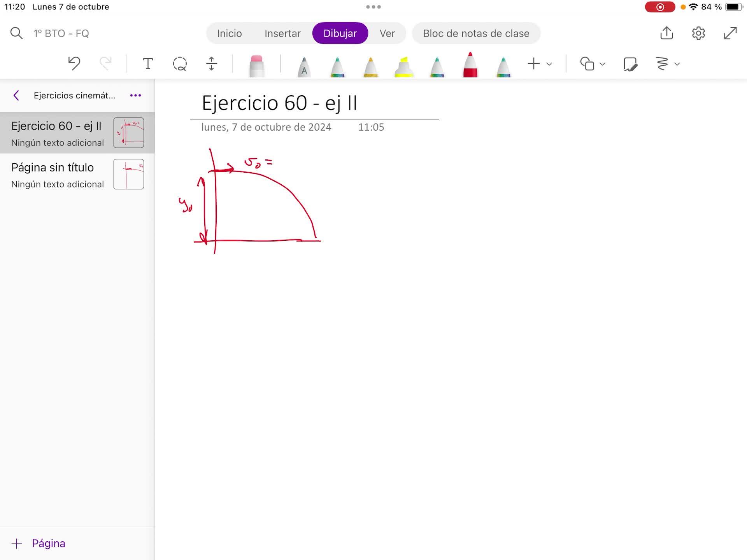Click the undo arrow icon
Image resolution: width=747 pixels, height=560 pixels.
[x=74, y=63]
